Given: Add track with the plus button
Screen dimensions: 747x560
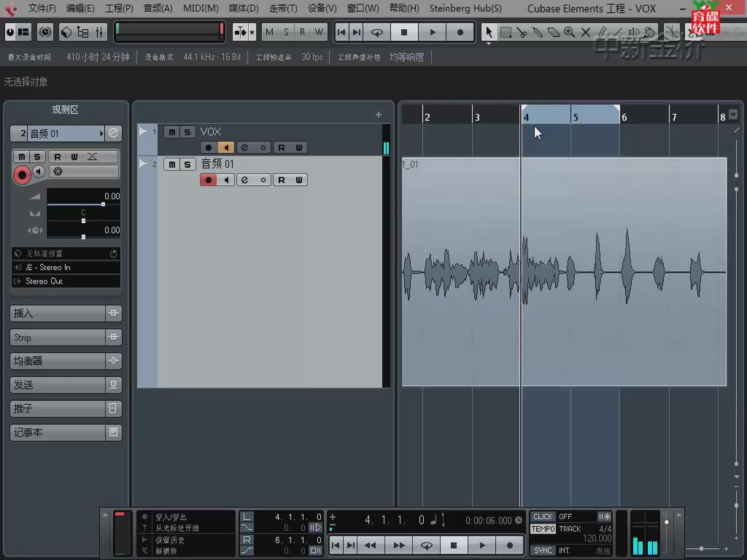Looking at the screenshot, I should pyautogui.click(x=379, y=114).
